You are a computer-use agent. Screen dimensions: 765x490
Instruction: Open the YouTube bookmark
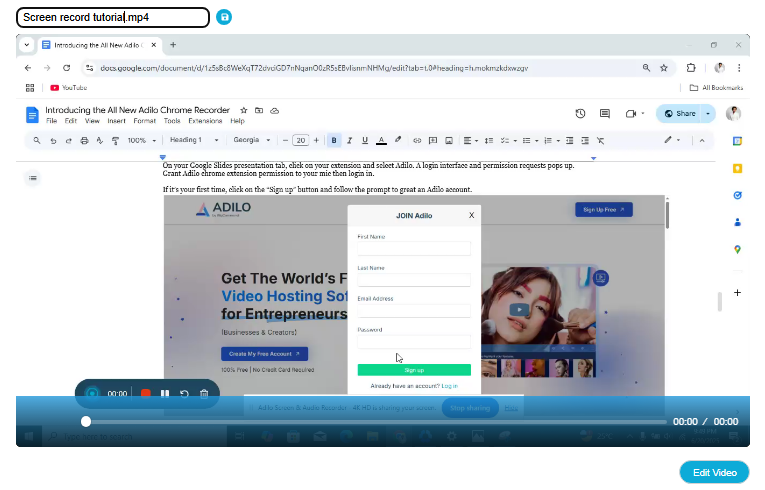pos(69,88)
